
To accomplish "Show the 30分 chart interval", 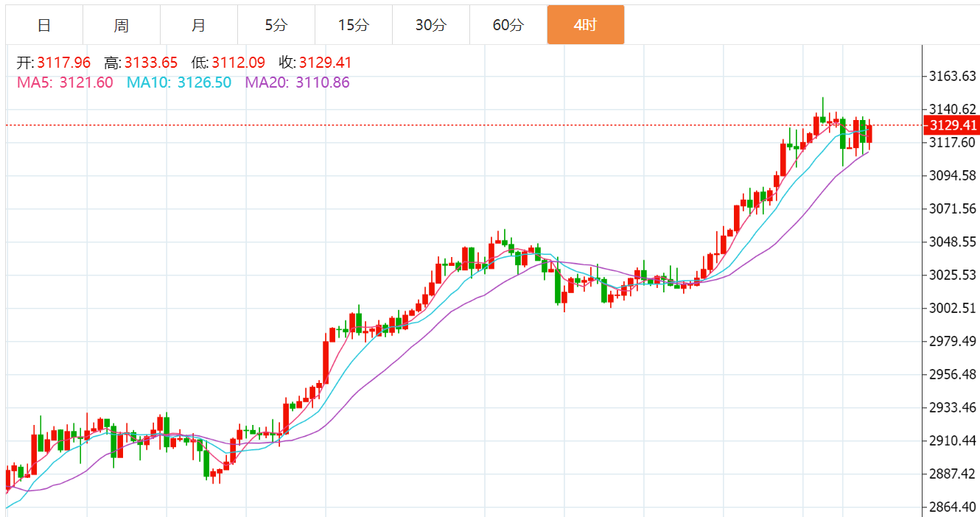I will coord(431,25).
